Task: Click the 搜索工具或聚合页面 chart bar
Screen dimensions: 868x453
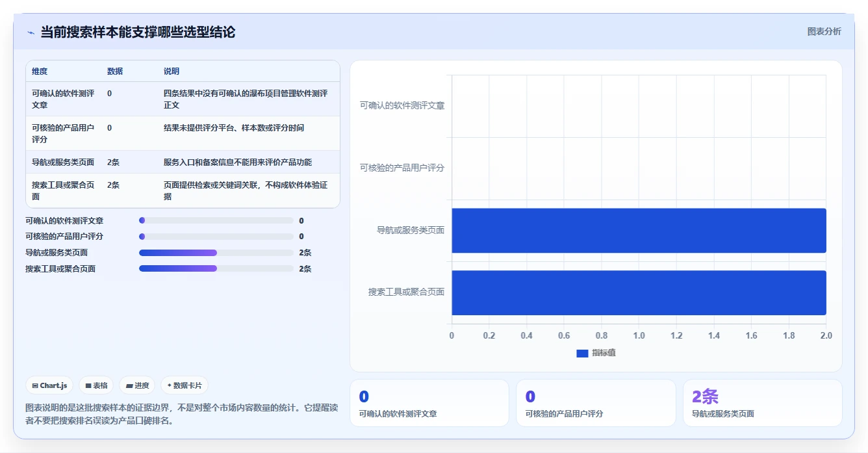Action: (x=639, y=293)
